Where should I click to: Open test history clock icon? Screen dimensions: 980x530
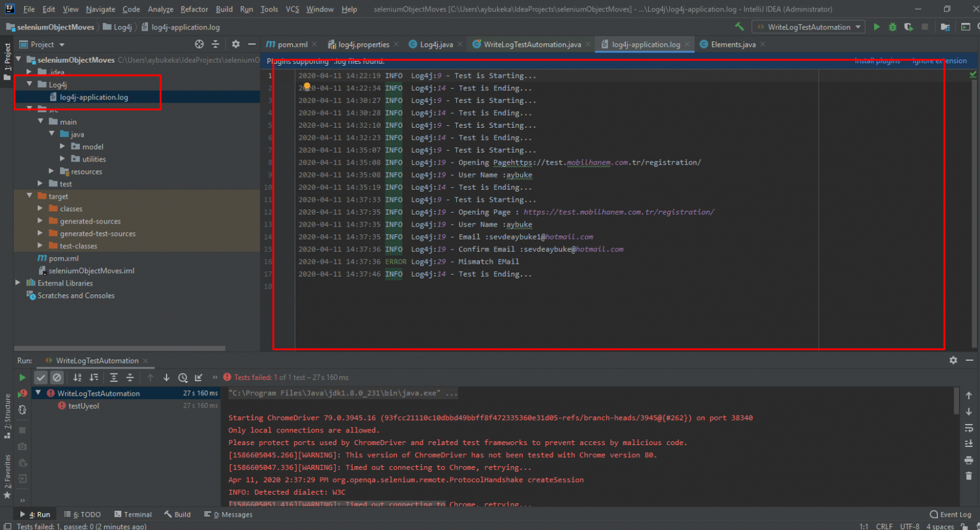pyautogui.click(x=182, y=377)
